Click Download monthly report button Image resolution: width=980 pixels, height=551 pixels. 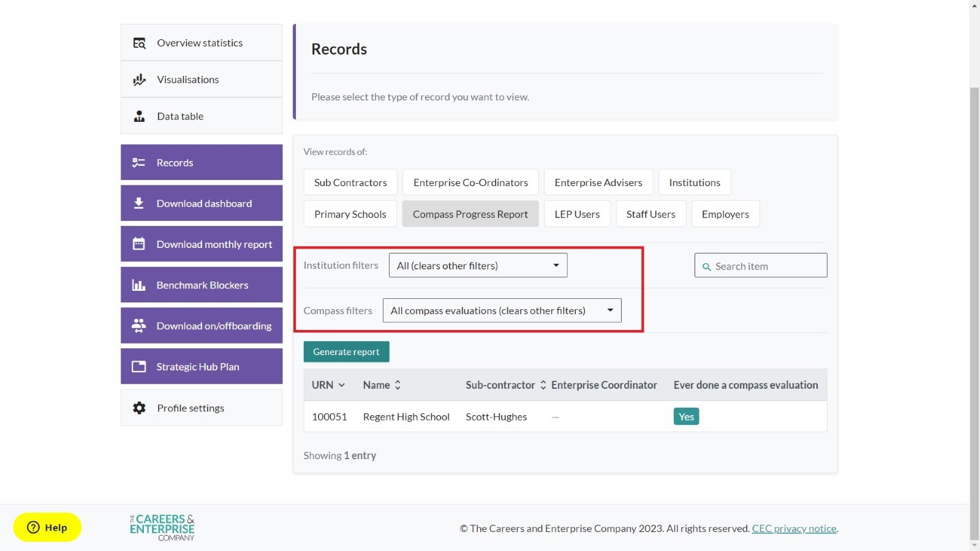[x=202, y=244]
